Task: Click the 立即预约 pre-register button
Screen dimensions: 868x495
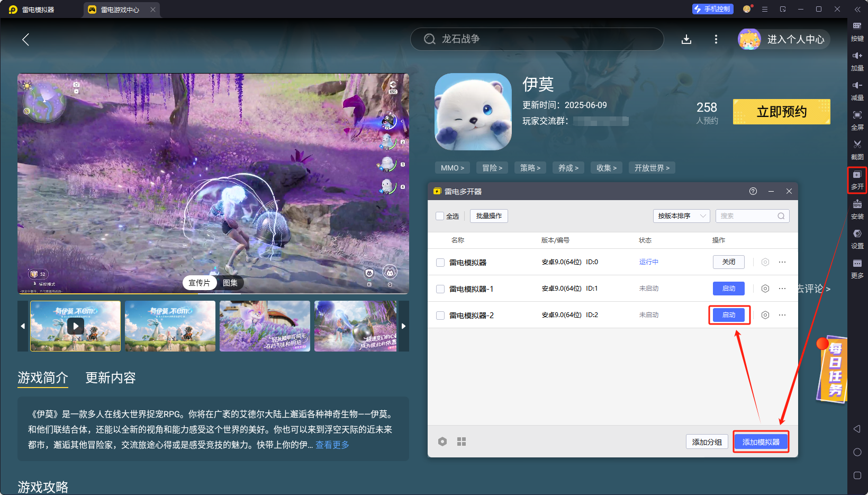Action: [782, 112]
